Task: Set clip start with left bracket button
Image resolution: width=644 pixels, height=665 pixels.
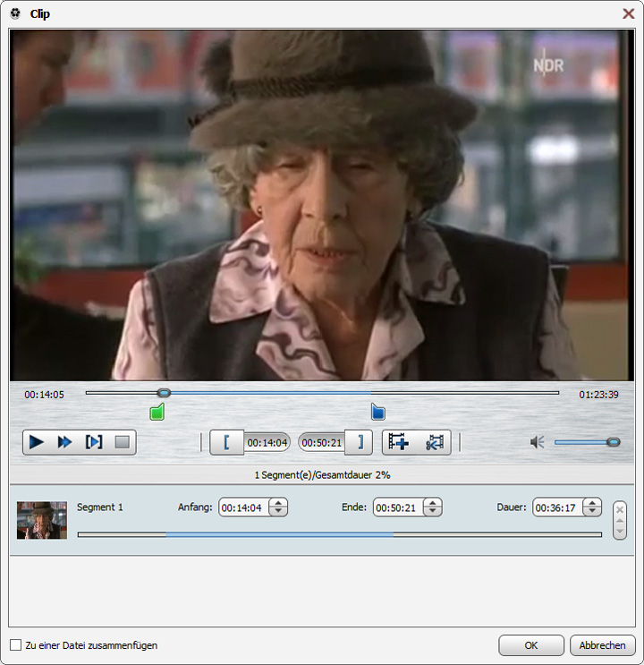Action: coord(227,442)
